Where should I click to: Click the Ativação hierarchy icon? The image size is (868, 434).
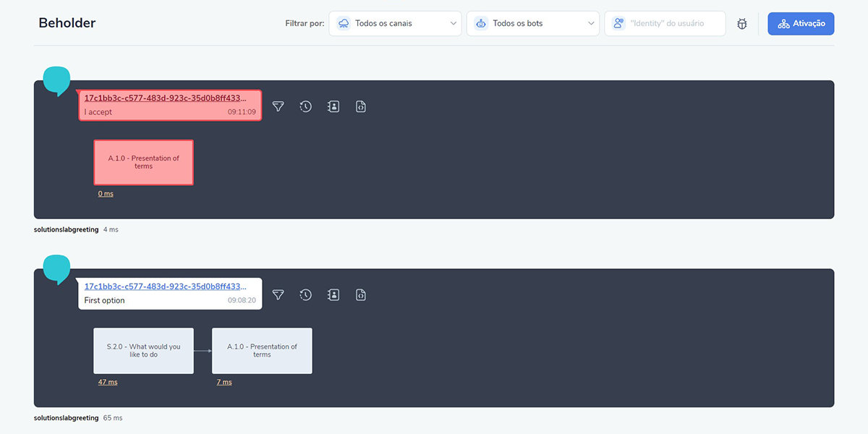783,24
